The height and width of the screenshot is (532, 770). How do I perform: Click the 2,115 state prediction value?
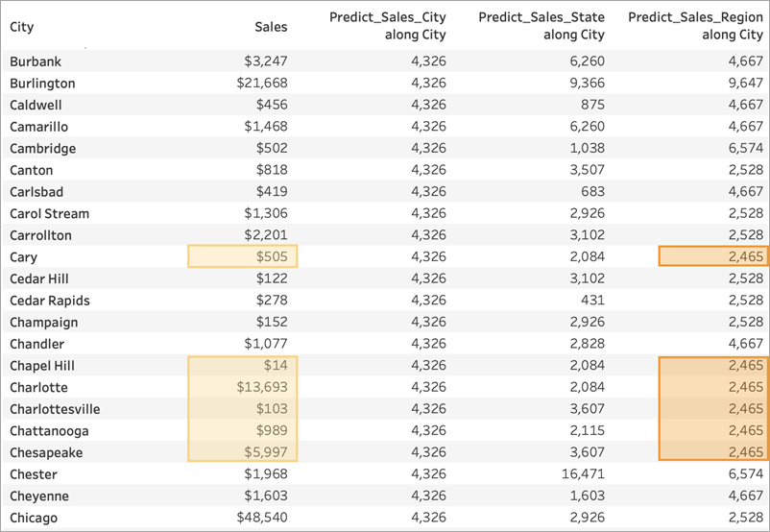click(x=587, y=430)
